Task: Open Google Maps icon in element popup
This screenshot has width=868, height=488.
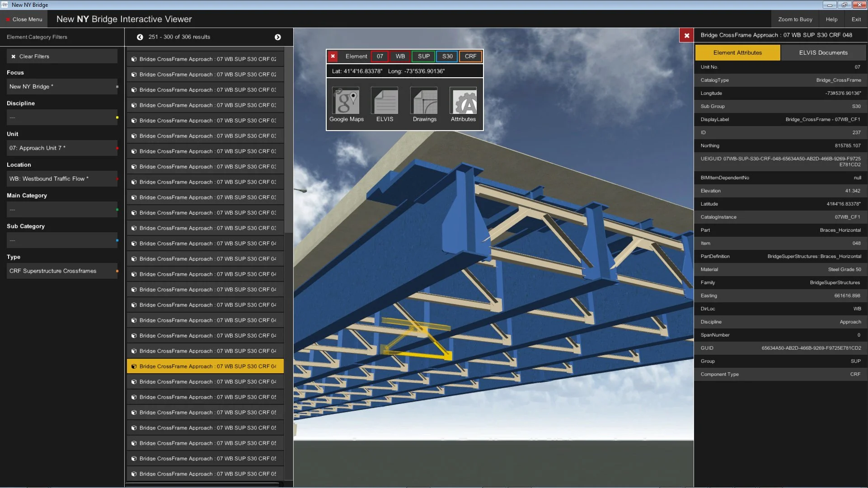Action: (346, 101)
